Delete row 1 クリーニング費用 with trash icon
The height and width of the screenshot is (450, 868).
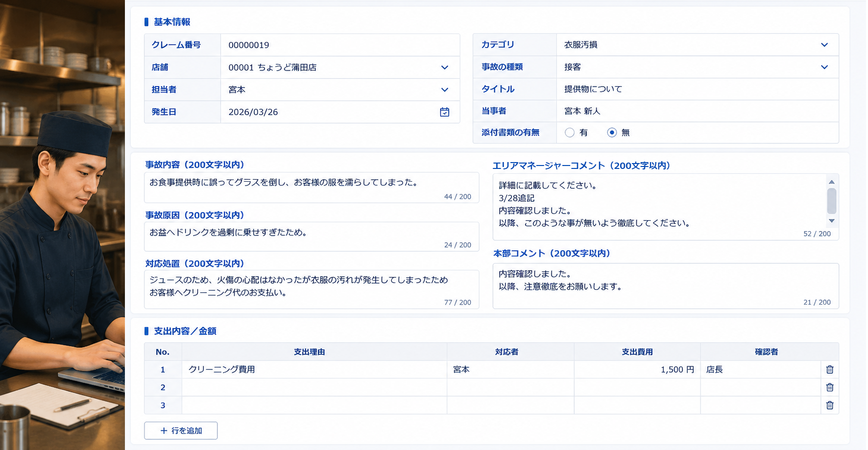point(830,370)
